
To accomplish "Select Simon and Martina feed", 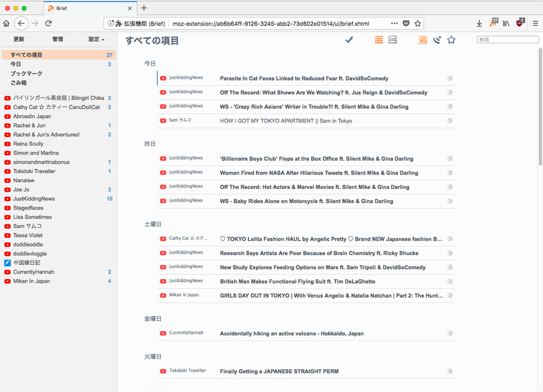I will [x=58, y=153].
